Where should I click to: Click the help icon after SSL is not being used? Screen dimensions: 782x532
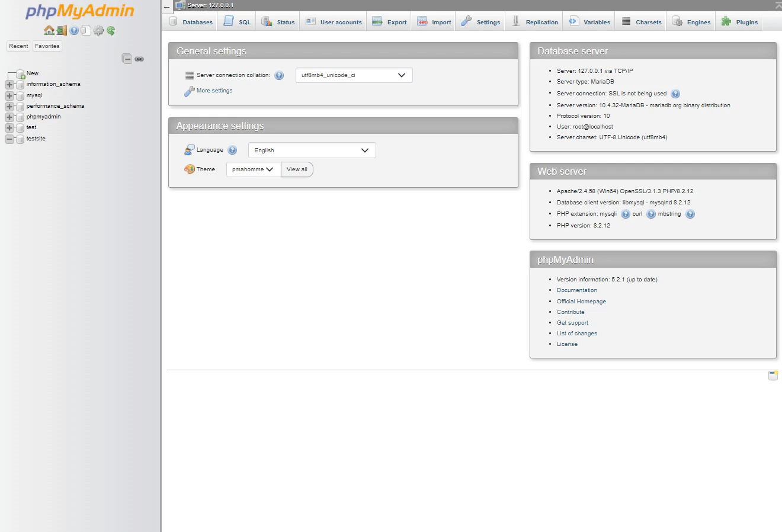675,94
